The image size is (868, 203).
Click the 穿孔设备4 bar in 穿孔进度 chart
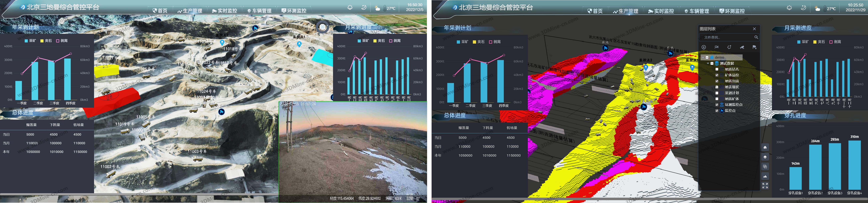[x=855, y=165]
